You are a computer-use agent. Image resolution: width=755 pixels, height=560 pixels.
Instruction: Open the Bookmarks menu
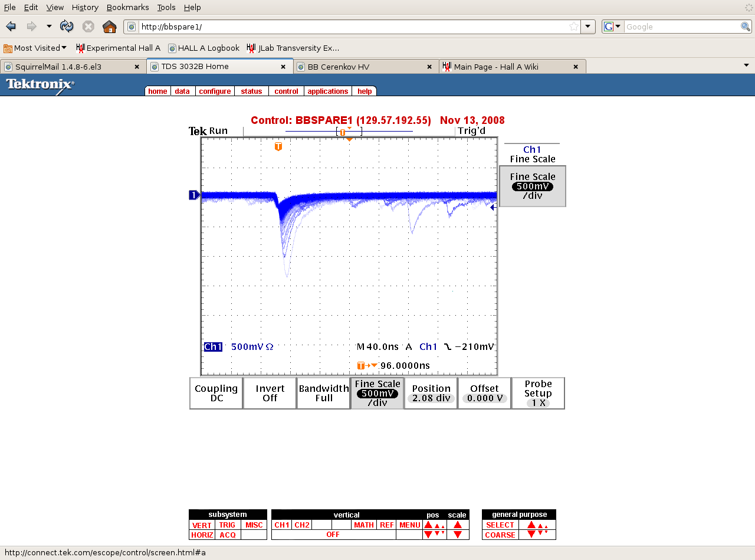(129, 7)
